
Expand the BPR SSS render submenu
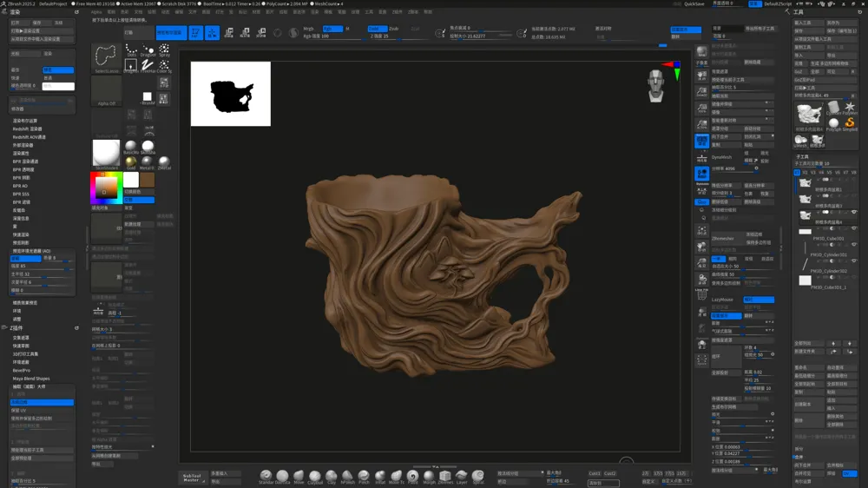click(x=21, y=194)
